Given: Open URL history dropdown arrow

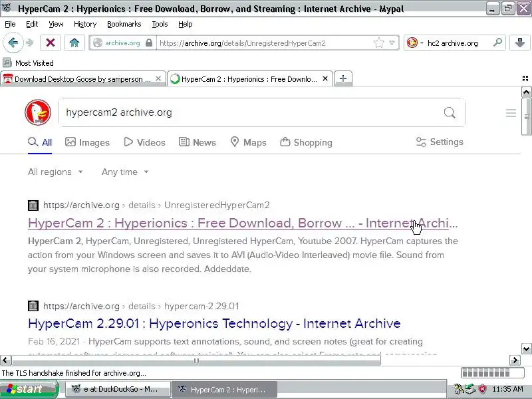Looking at the screenshot, I should pyautogui.click(x=392, y=43).
